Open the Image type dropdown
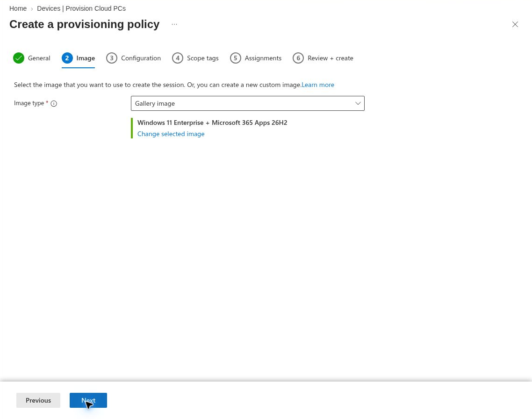 pos(248,103)
